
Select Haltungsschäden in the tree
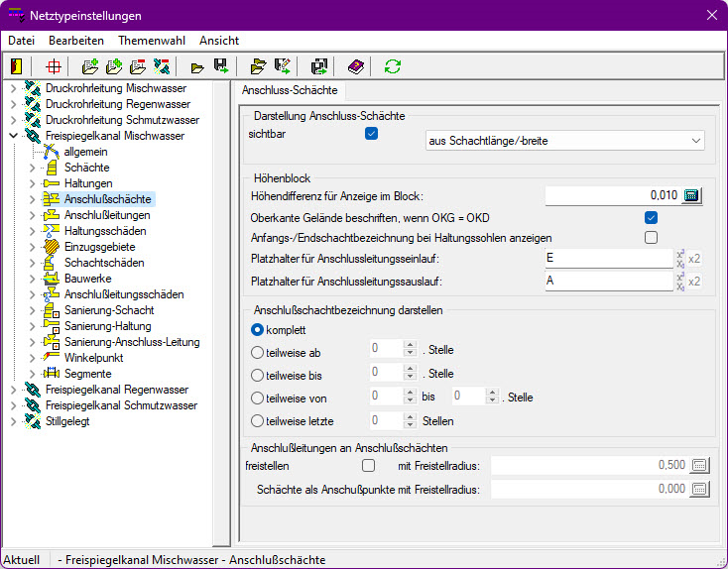[105, 231]
